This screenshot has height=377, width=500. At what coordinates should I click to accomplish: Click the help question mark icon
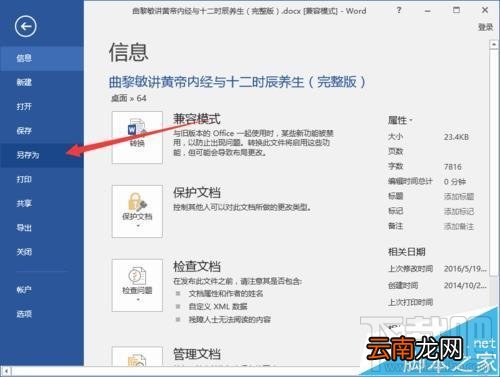pos(399,10)
